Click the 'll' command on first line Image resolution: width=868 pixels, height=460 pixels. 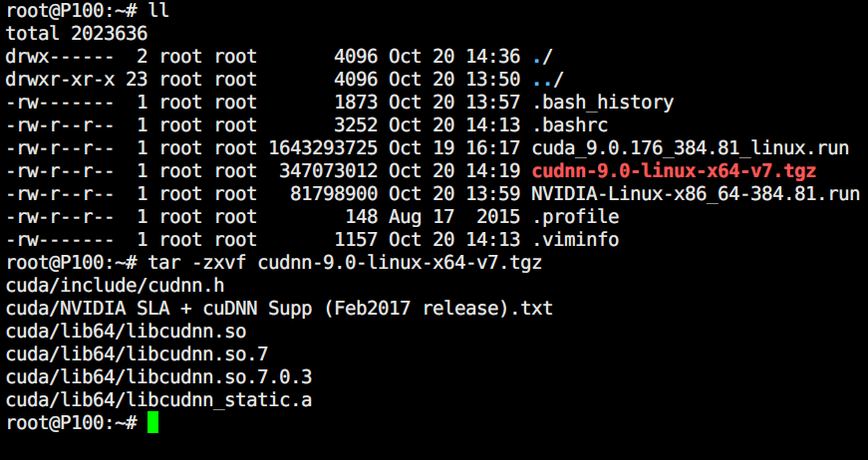158,10
